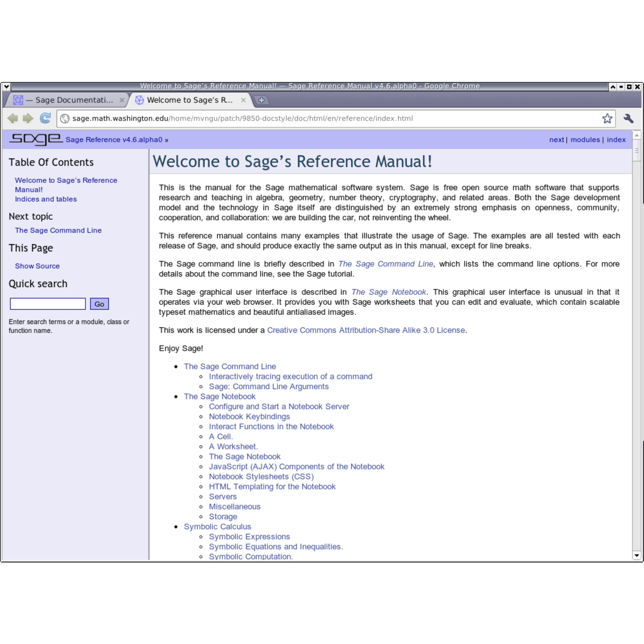Open a new tab with the plus icon
Screen dimensions: 644x644
(261, 100)
